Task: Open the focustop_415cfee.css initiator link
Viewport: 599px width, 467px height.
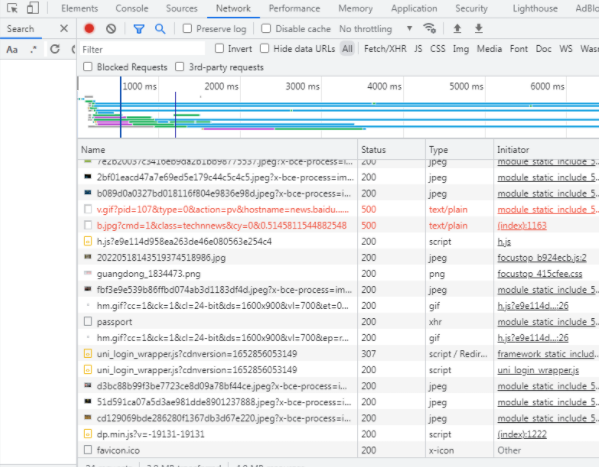Action: (x=539, y=274)
